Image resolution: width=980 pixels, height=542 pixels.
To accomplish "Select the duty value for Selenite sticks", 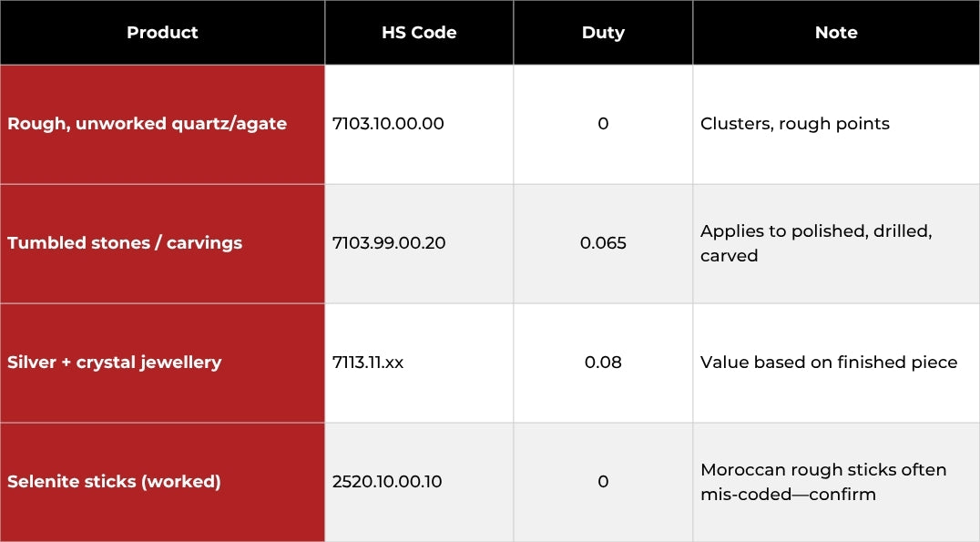I will (x=603, y=482).
